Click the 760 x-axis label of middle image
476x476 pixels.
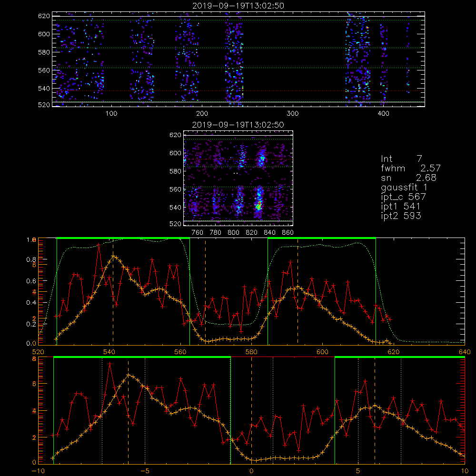pos(198,233)
